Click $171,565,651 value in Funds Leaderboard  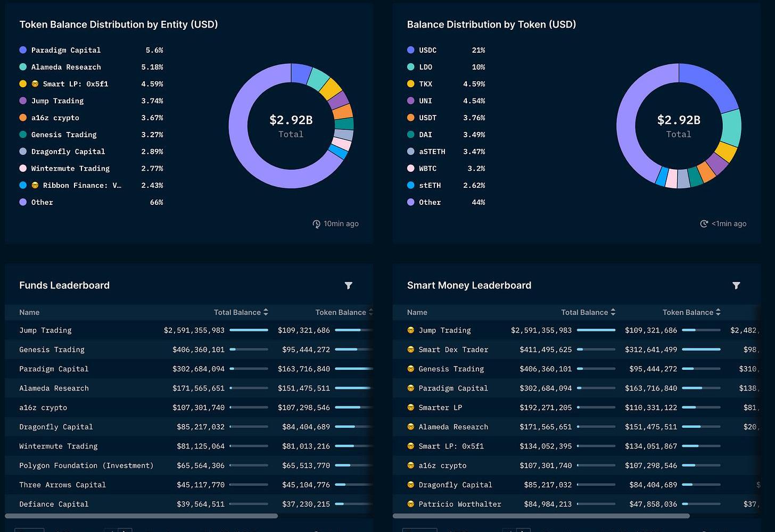[x=199, y=388]
